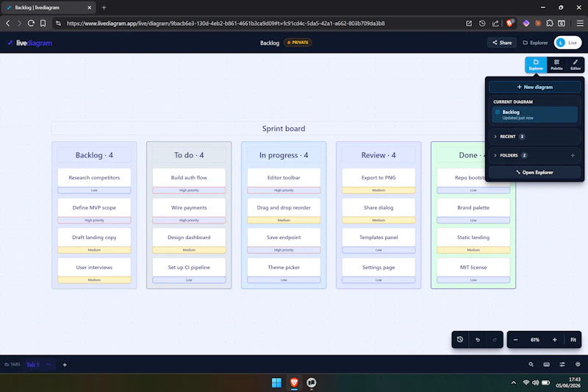
Task: Reload the page
Action: tap(31, 24)
